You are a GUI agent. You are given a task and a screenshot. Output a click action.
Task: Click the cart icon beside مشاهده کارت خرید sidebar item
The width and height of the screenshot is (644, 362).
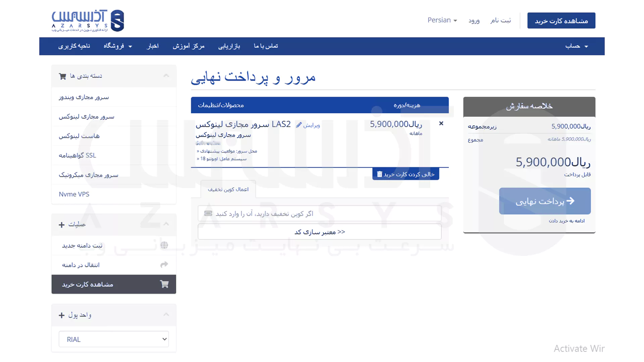click(164, 284)
